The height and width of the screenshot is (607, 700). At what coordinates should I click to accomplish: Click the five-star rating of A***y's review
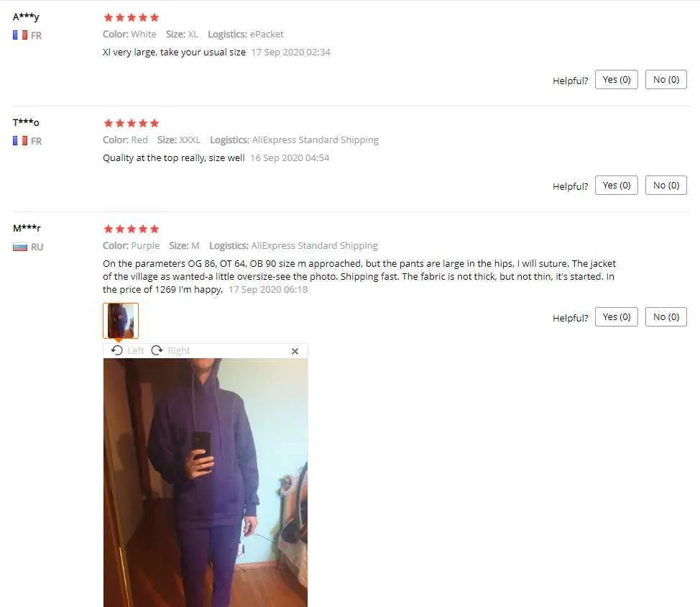(x=132, y=17)
